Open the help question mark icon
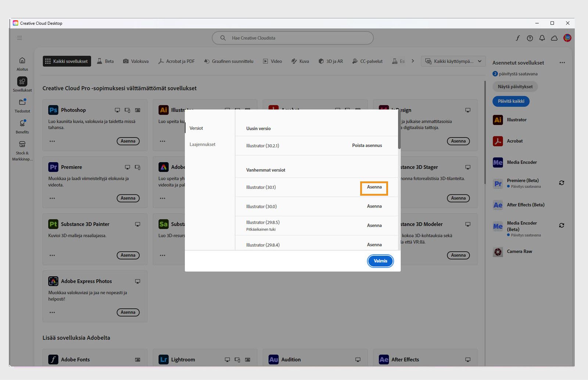The width and height of the screenshot is (588, 380). [530, 38]
